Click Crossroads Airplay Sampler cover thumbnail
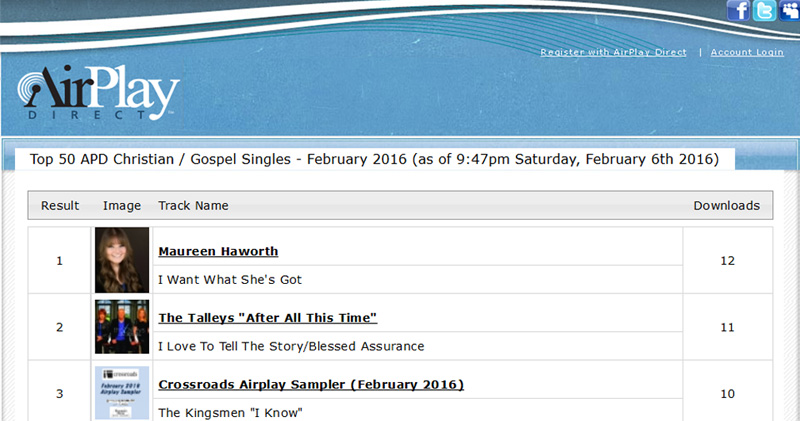This screenshot has height=421, width=800. tap(122, 393)
